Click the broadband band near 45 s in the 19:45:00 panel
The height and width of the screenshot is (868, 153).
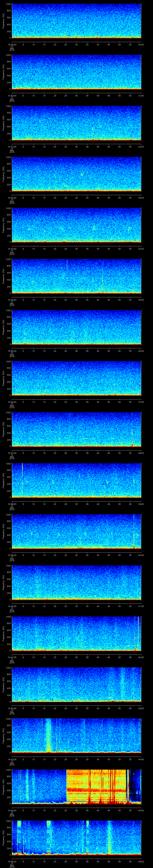tap(109, 837)
